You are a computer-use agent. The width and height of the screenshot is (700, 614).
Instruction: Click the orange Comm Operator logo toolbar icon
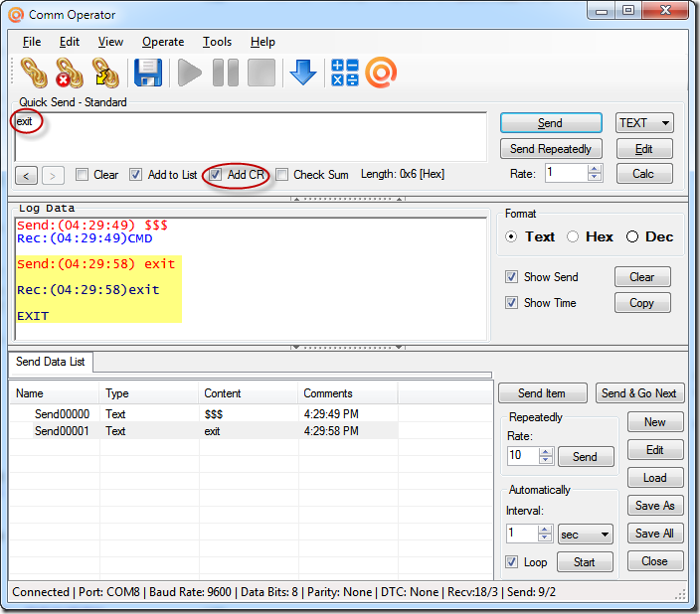click(381, 73)
